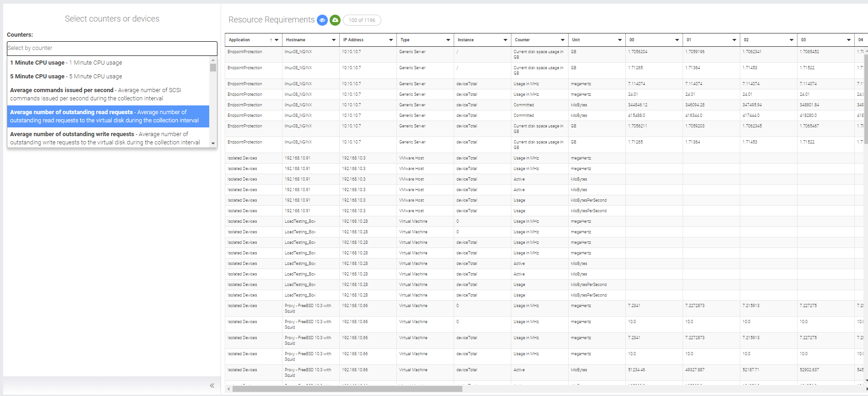Click the counter list scroll-down arrow
Image resolution: width=868 pixels, height=396 pixels.
click(x=213, y=143)
